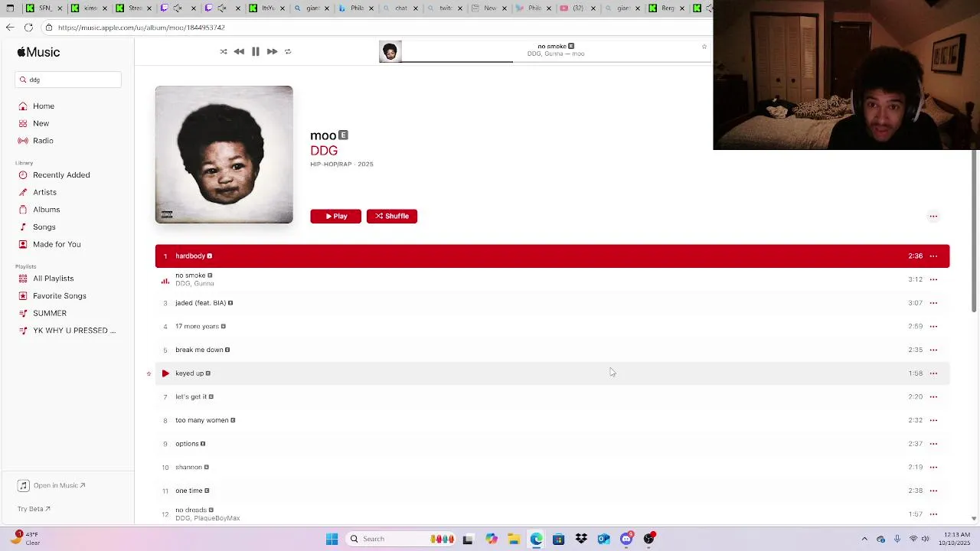Screen dimensions: 980x551
Task: Show Recently Added library items
Action: click(x=61, y=175)
